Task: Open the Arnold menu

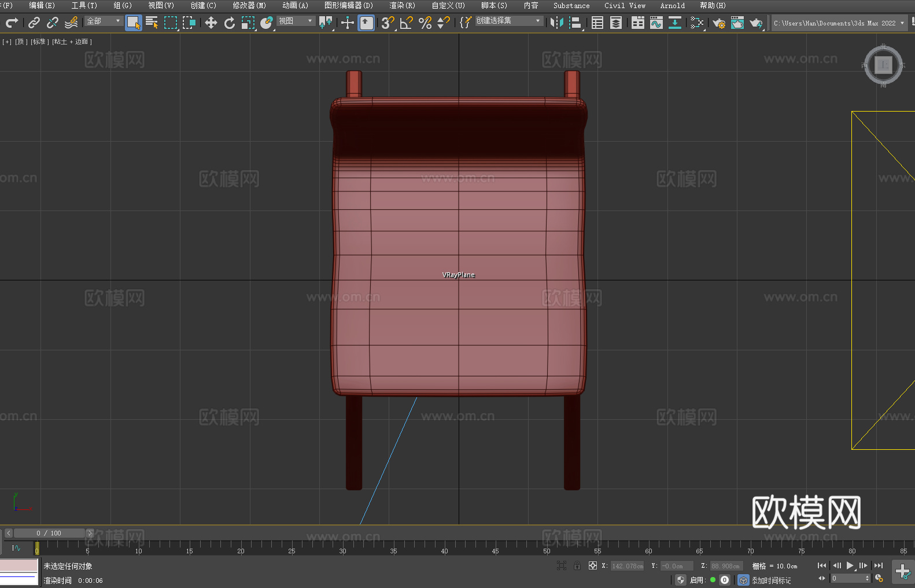Action: 673,5
